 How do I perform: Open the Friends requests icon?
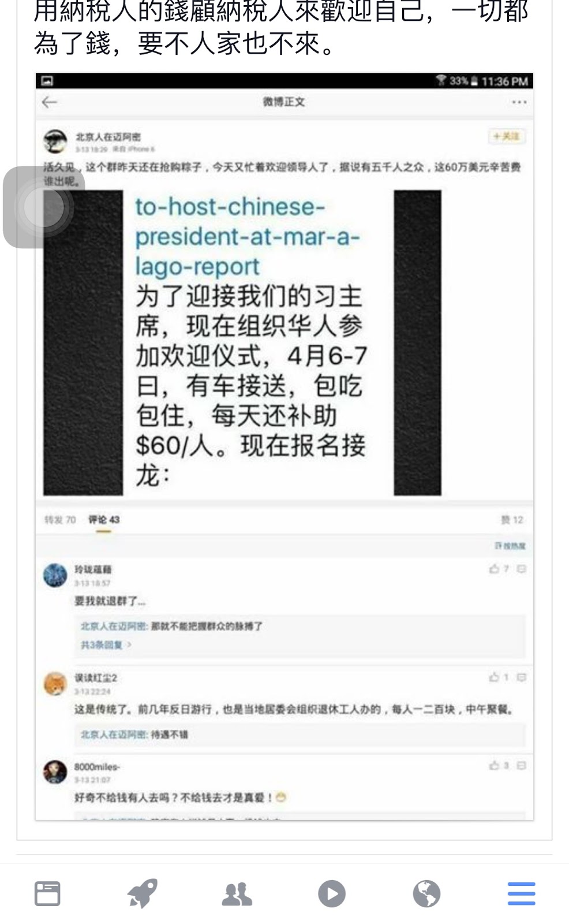237,894
